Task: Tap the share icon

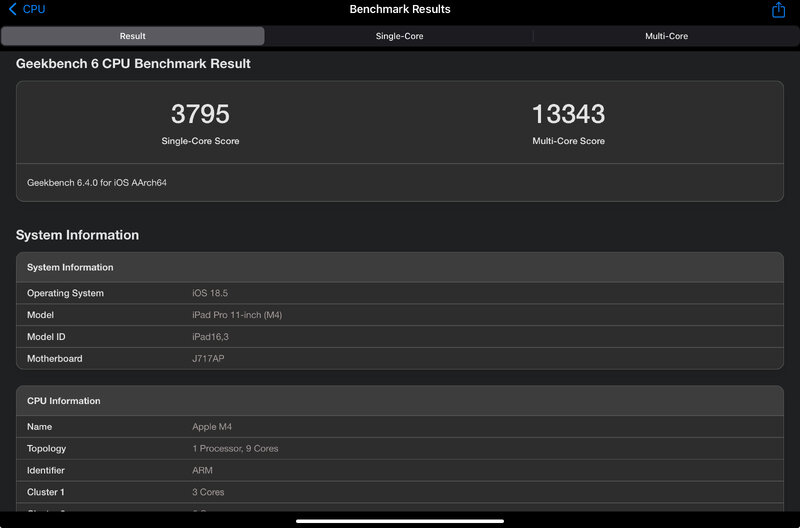Action: pyautogui.click(x=778, y=10)
